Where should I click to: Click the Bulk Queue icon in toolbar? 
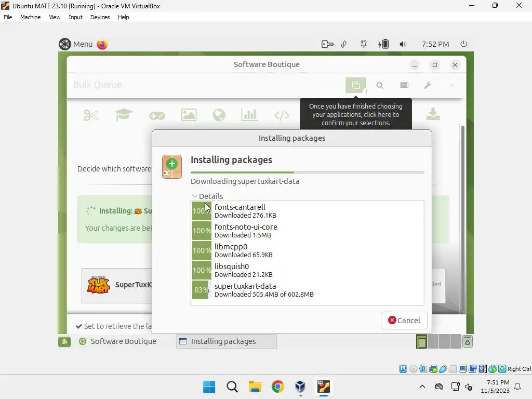[x=355, y=85]
